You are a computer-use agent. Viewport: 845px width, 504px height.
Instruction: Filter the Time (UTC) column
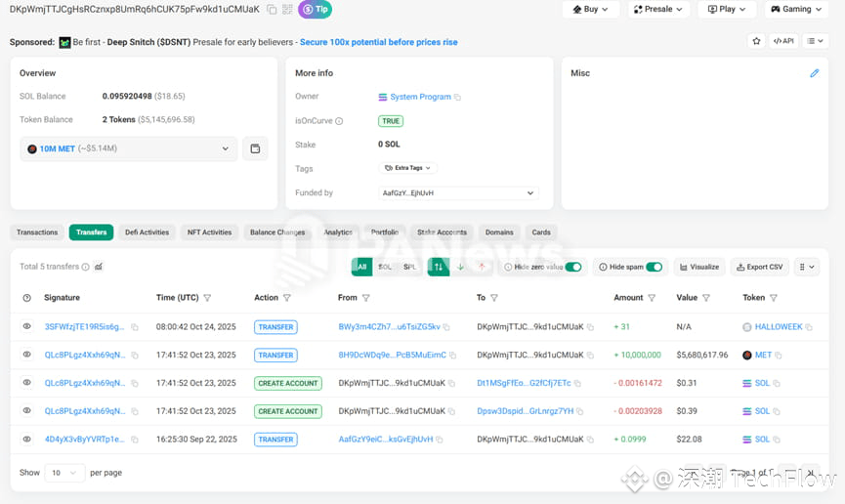click(x=207, y=298)
